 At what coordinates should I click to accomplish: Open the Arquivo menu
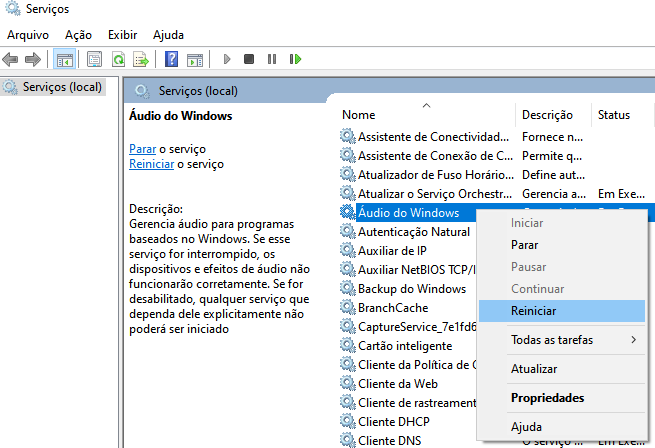(x=28, y=35)
